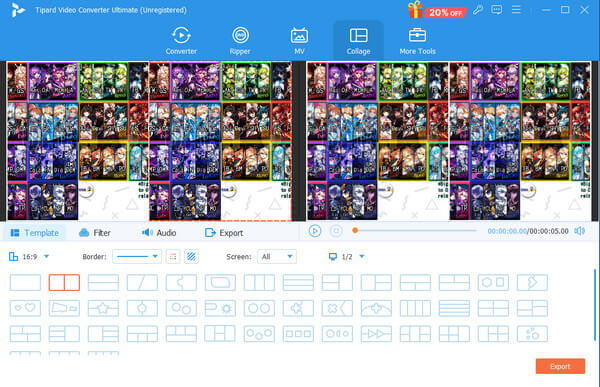
Task: Open the border color picker icon
Action: click(173, 256)
